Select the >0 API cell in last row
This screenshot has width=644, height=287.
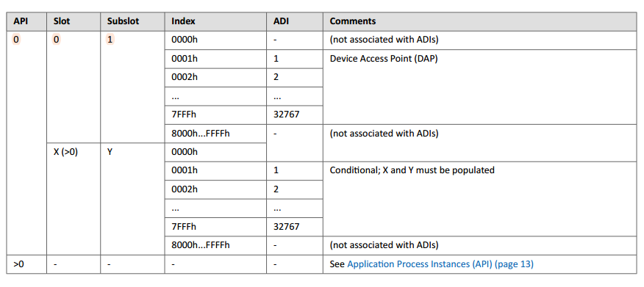(18, 264)
